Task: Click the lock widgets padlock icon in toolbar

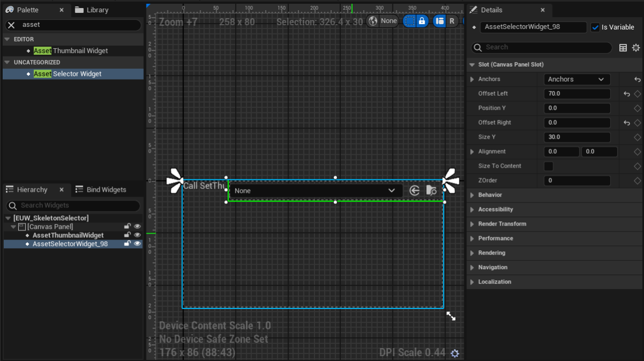Action: [x=422, y=21]
